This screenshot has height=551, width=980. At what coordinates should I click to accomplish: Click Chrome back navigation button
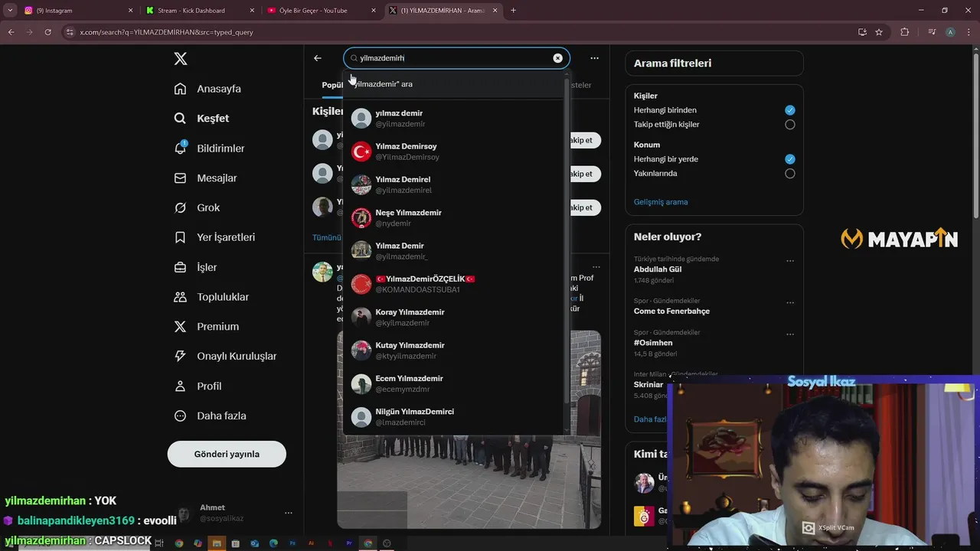pyautogui.click(x=11, y=32)
